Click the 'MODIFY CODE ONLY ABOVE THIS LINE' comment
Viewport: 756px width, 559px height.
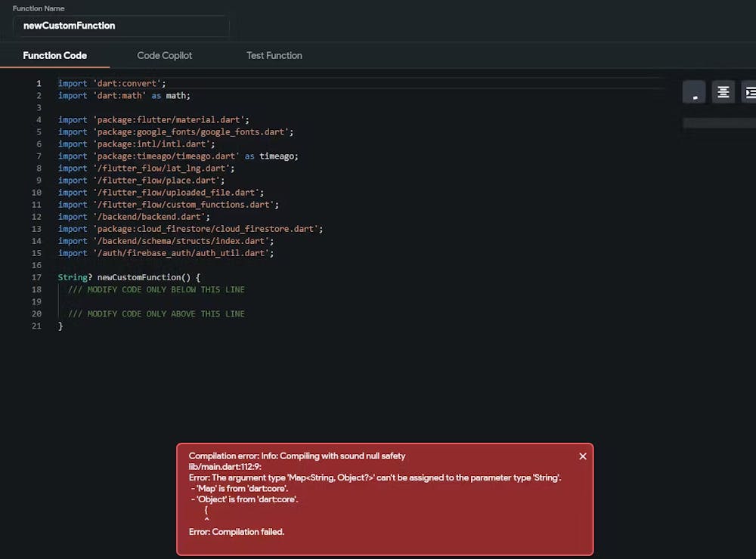point(156,313)
